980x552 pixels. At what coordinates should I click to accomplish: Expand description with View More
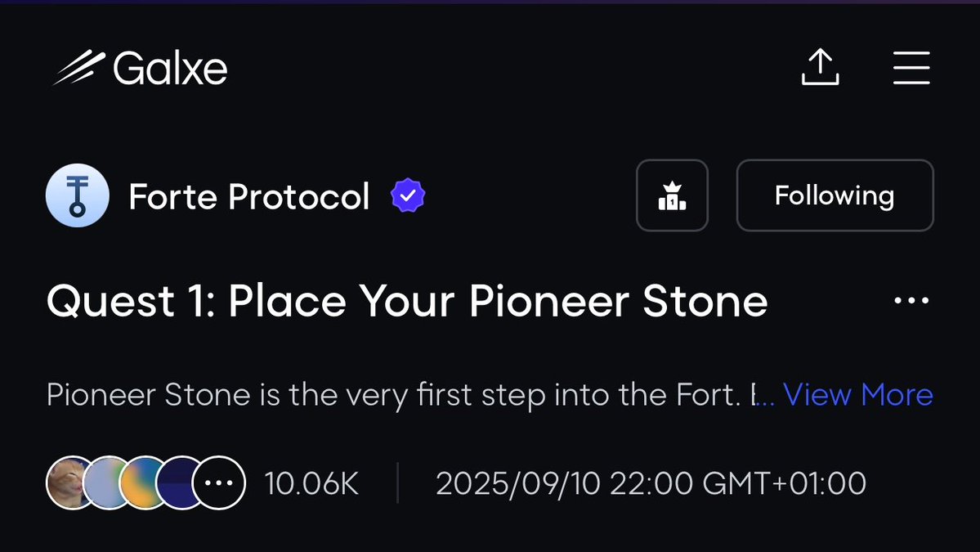coord(857,395)
